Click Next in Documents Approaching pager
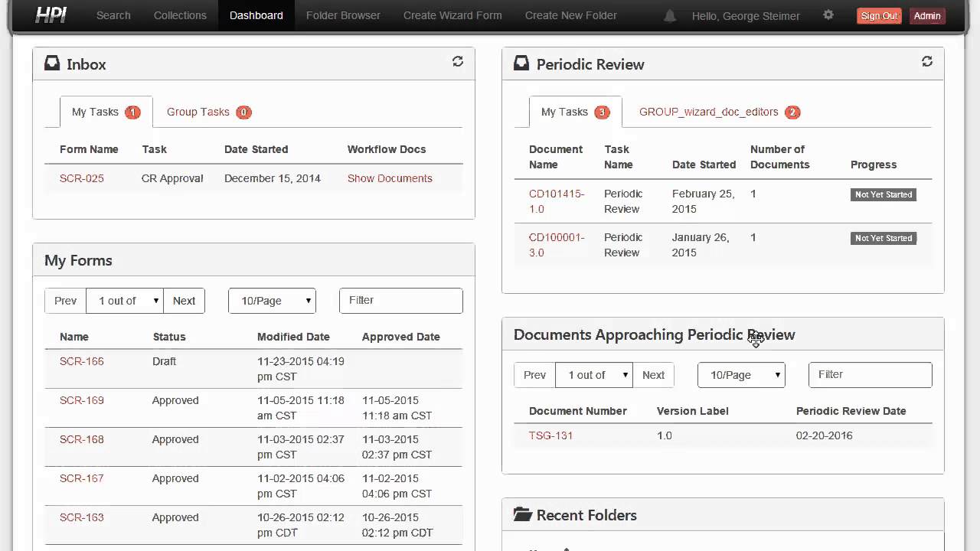 click(x=653, y=375)
